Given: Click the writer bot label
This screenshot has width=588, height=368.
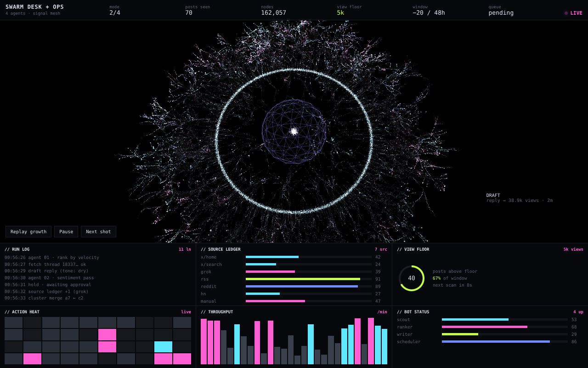Looking at the screenshot, I should pyautogui.click(x=405, y=334).
